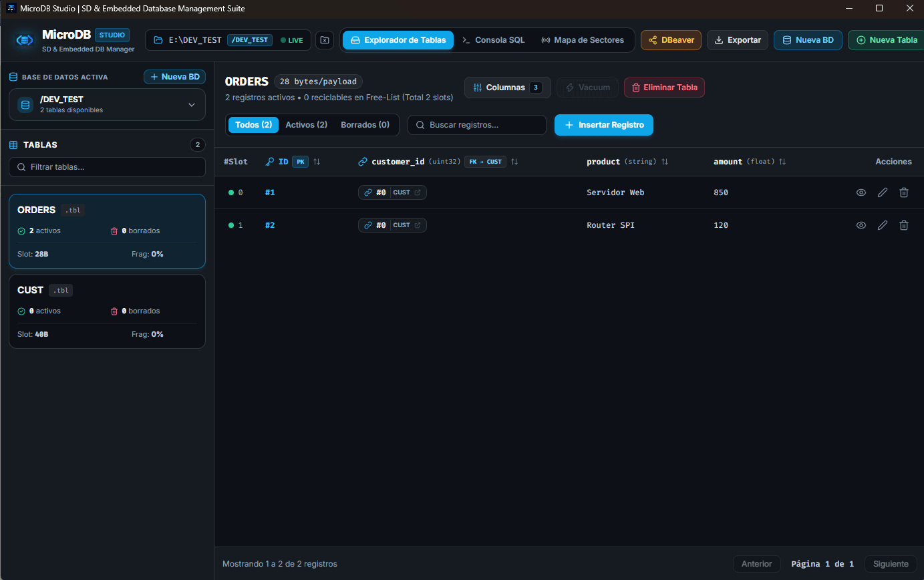
Task: Click the amount value 120
Action: coord(721,225)
